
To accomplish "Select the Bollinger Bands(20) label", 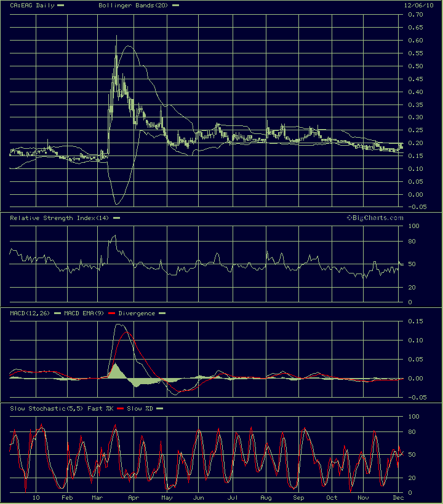I will [x=133, y=6].
